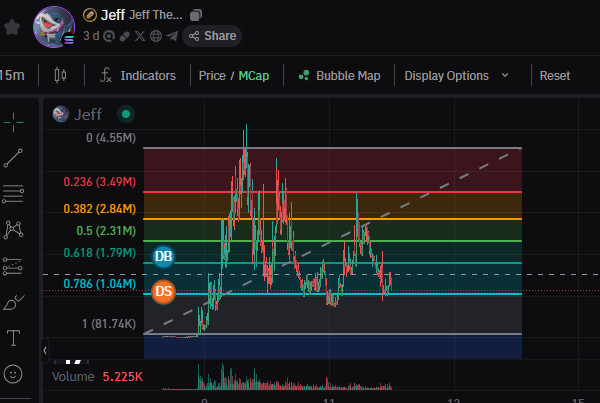Copy Jeff token address

[x=196, y=15]
